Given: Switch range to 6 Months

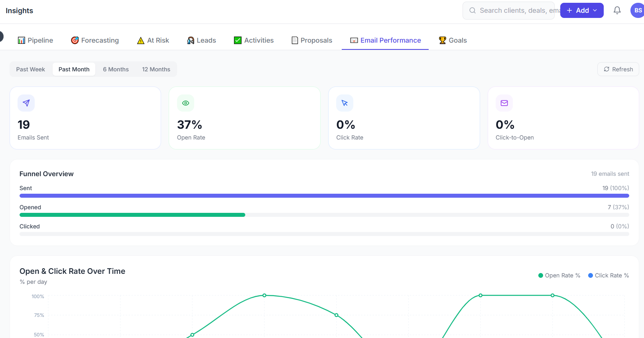Looking at the screenshot, I should tap(116, 69).
